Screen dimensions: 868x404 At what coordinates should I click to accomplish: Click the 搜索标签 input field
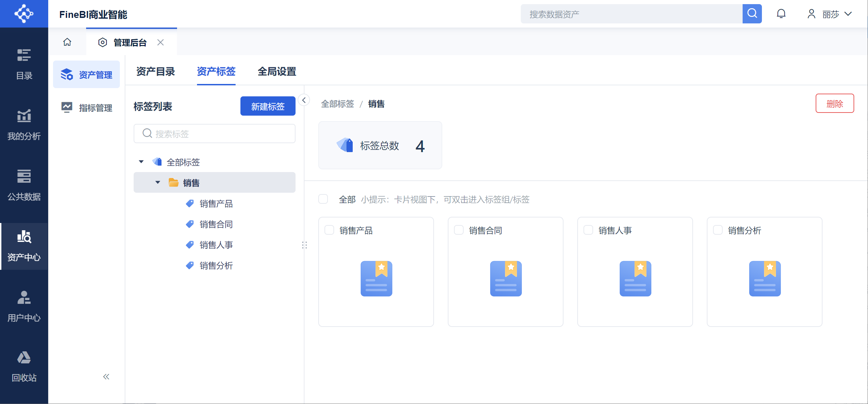pyautogui.click(x=214, y=134)
